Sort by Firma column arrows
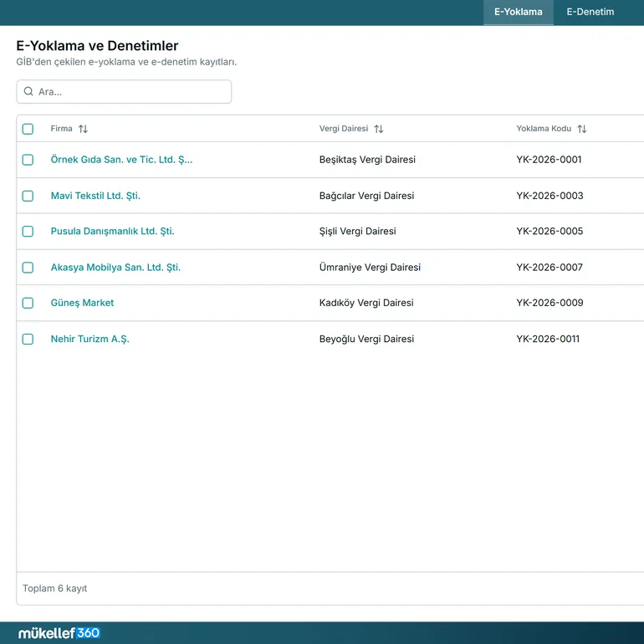This screenshot has width=644, height=644. pos(83,129)
